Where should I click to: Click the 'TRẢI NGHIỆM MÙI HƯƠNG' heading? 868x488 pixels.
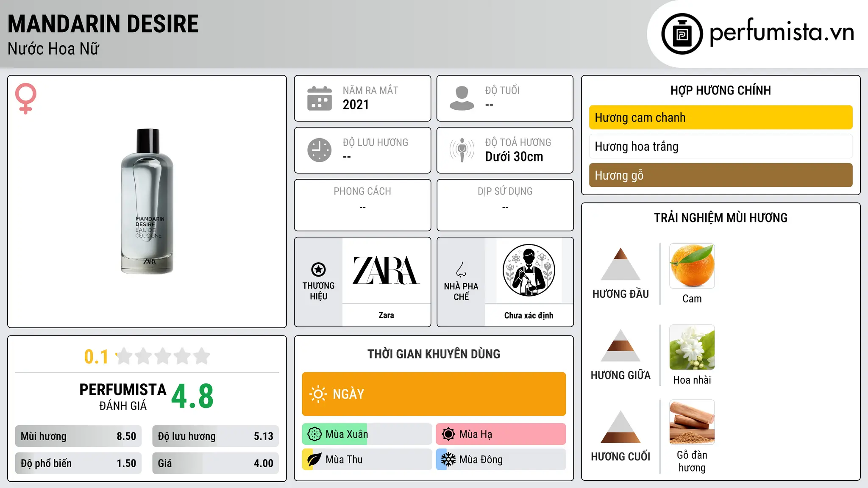coord(721,218)
